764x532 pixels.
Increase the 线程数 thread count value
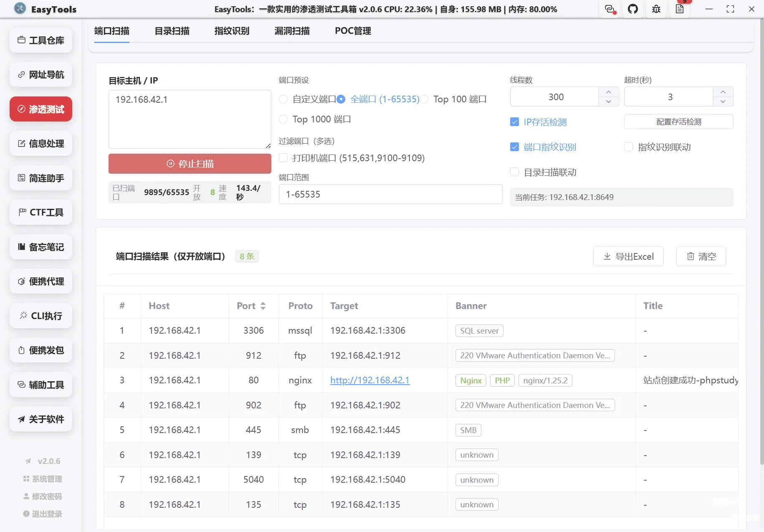[x=608, y=92]
